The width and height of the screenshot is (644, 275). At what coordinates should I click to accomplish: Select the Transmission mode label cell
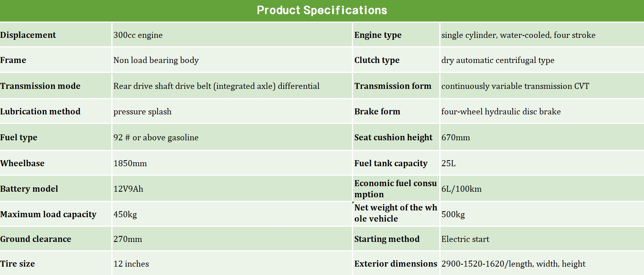(40, 86)
